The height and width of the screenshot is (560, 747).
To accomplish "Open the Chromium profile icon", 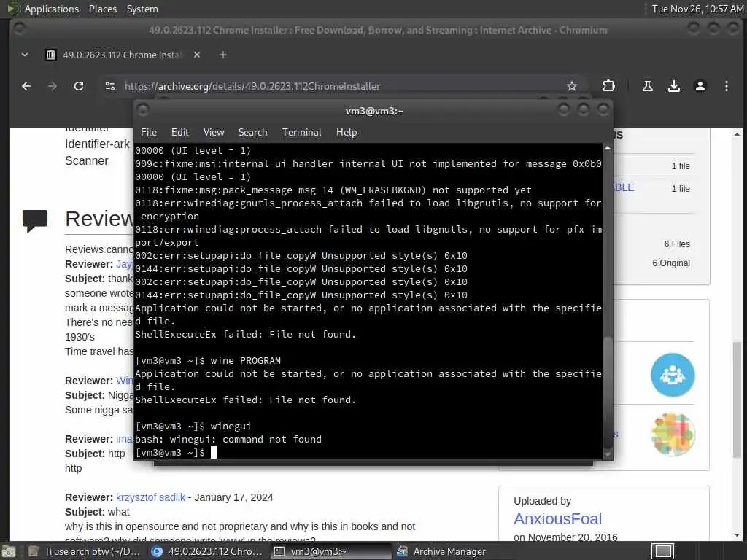I will [700, 86].
